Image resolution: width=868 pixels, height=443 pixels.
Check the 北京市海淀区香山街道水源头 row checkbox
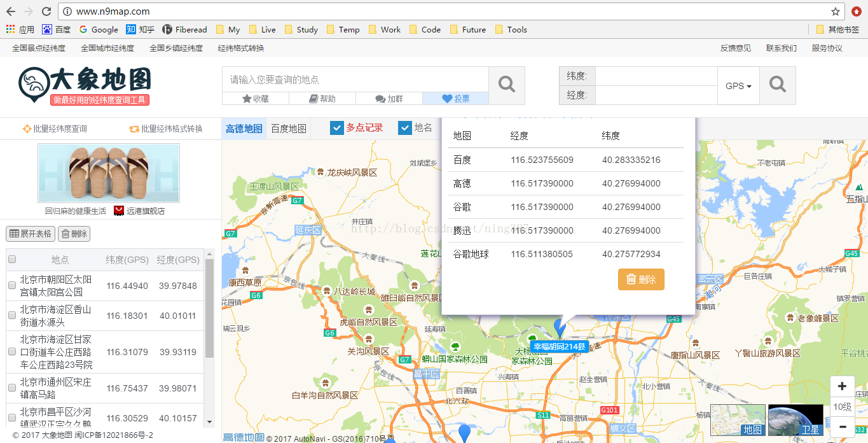tap(12, 316)
